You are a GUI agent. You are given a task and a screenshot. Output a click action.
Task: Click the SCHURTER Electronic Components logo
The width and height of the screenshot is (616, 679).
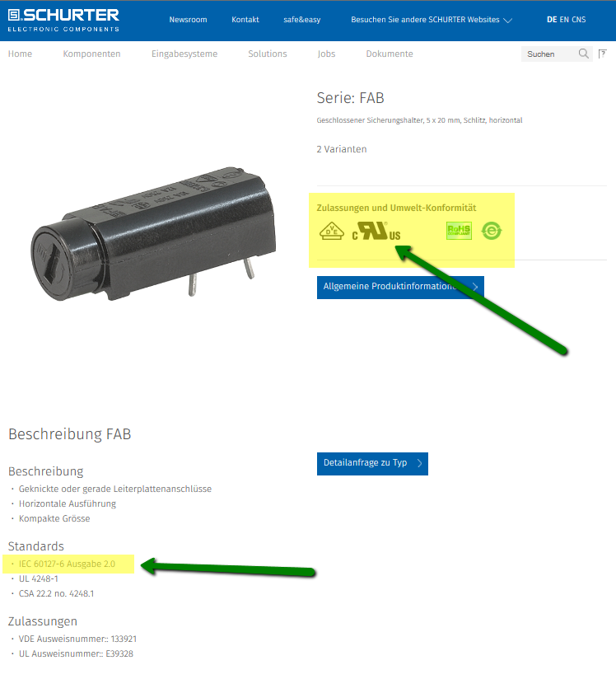pos(63,20)
